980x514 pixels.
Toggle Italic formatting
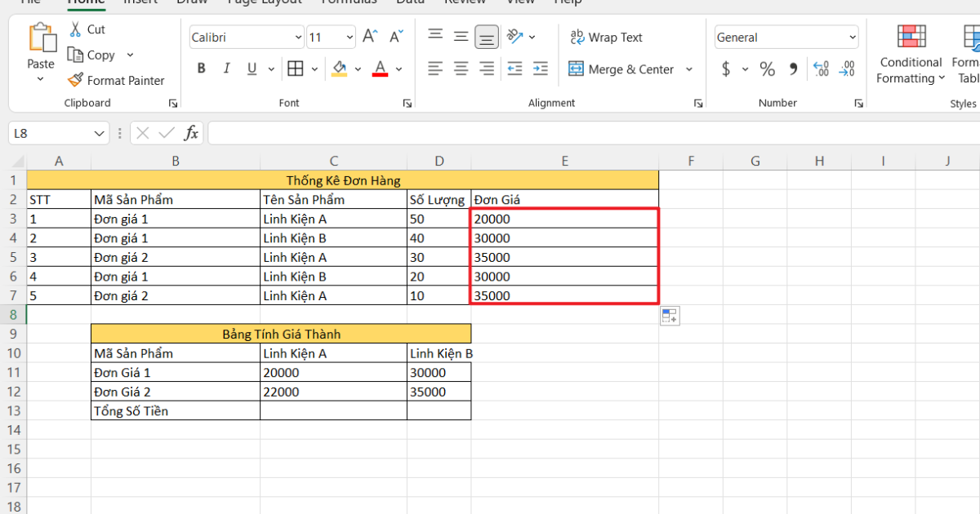(x=226, y=69)
